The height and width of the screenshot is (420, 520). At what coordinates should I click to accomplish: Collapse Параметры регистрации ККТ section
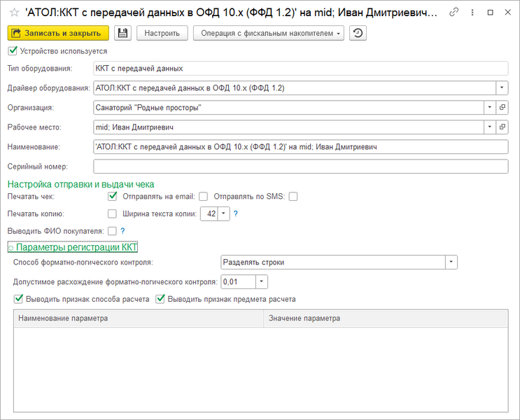73,247
